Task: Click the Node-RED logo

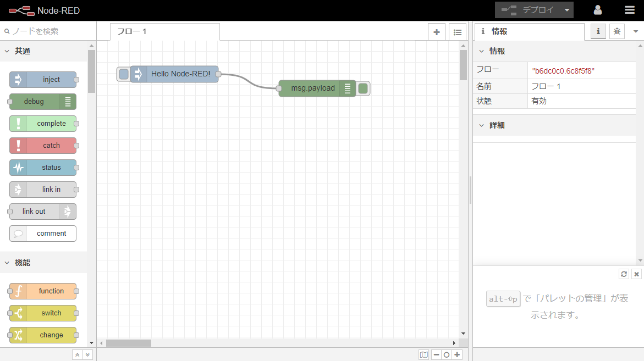Action: (x=44, y=10)
